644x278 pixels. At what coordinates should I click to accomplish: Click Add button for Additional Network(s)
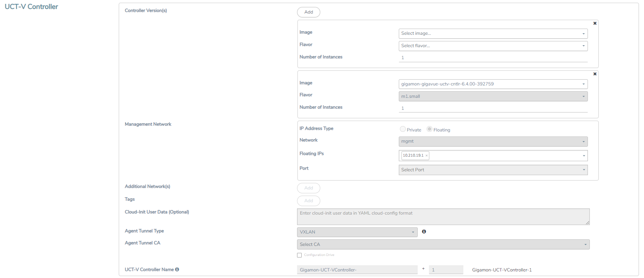[x=308, y=188]
